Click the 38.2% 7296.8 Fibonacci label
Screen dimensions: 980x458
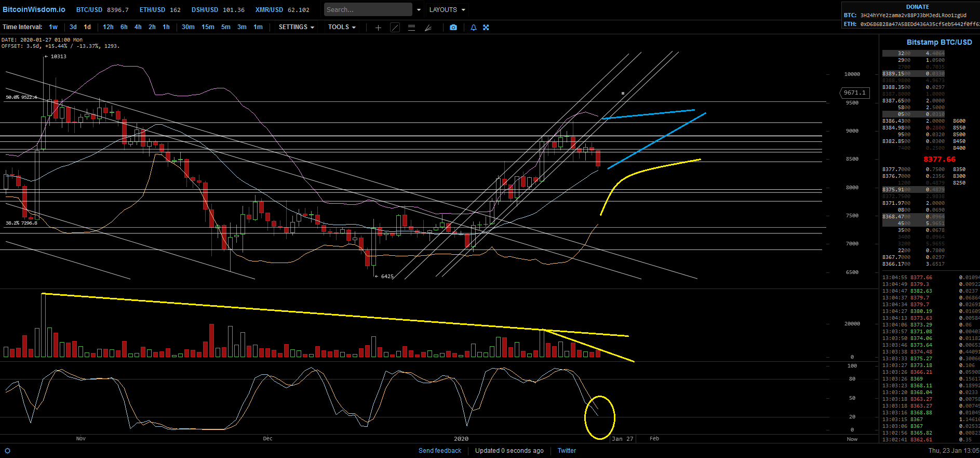point(21,223)
